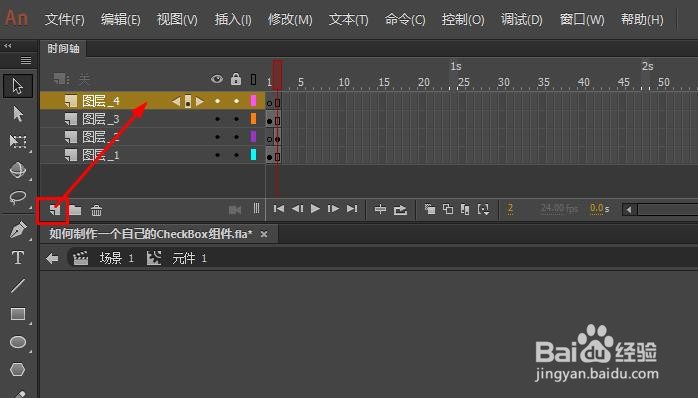Screen dimensions: 698x398
Task: Select the Lasso tool
Action: [x=18, y=197]
